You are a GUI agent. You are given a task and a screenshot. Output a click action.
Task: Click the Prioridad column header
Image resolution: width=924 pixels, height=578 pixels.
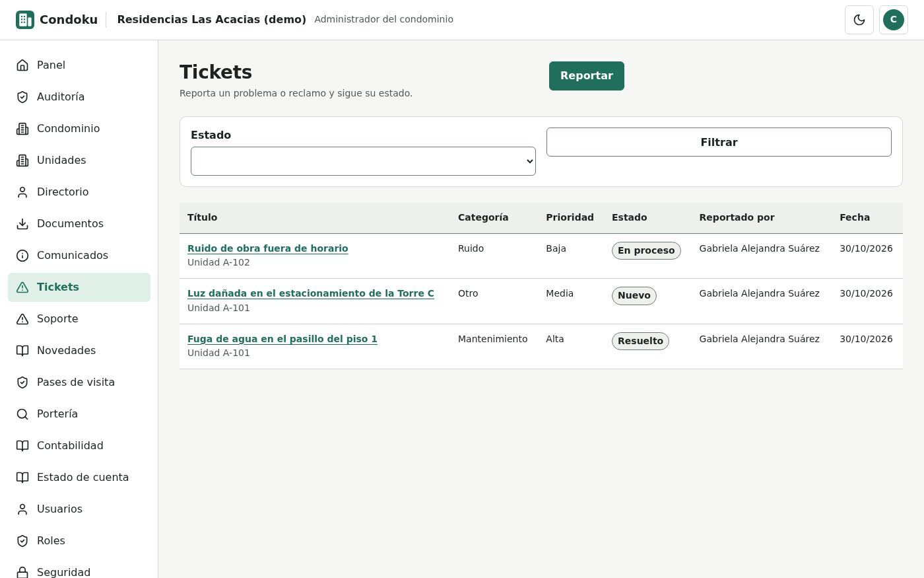(570, 217)
